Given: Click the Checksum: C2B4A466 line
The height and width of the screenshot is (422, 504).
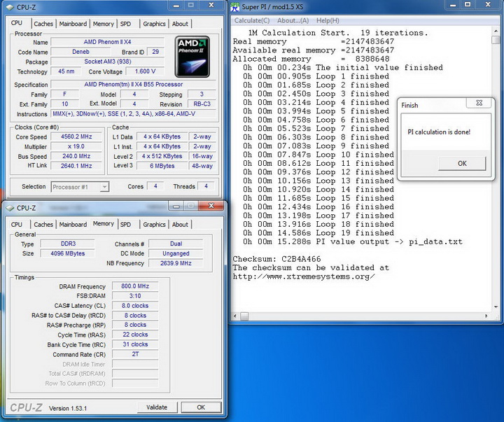Looking at the screenshot, I should (x=276, y=259).
